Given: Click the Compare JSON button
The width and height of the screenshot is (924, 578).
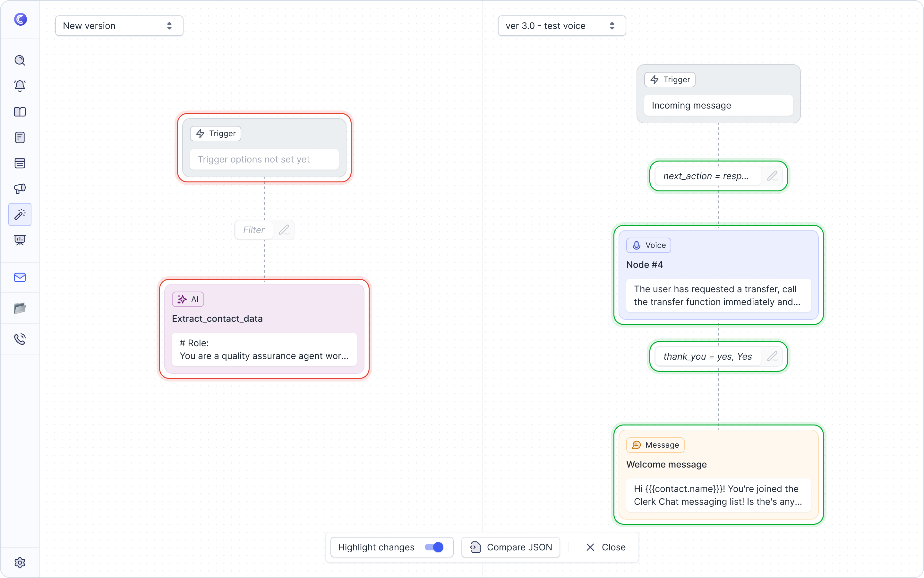Looking at the screenshot, I should coord(510,547).
